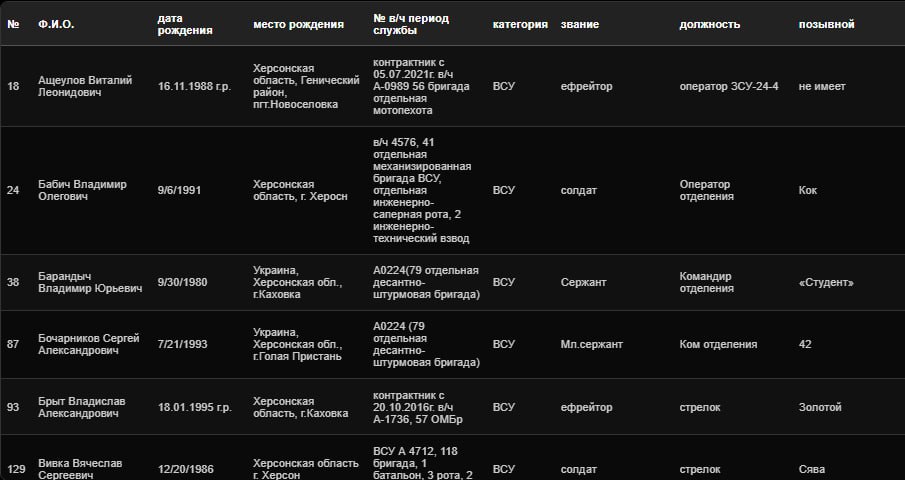Click the "Оператор отделения" position cell

click(706, 190)
